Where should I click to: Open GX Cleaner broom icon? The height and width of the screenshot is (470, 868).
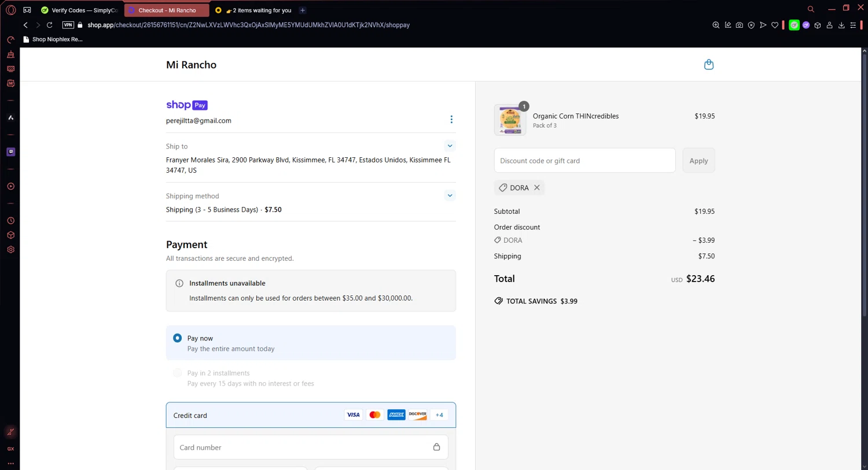pos(10,54)
